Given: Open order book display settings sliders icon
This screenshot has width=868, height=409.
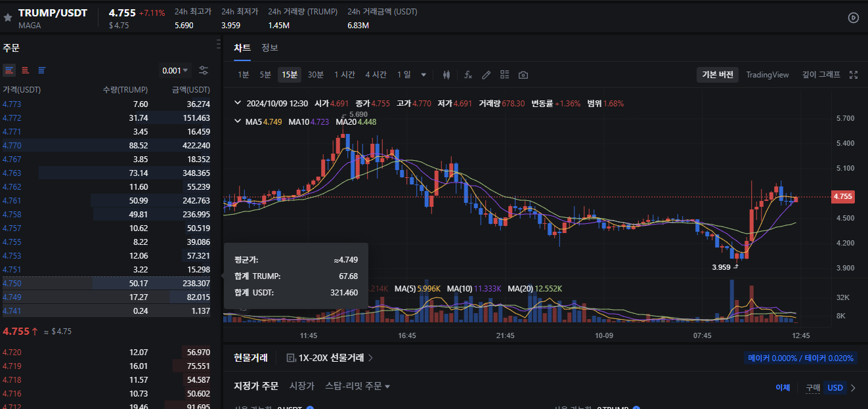Looking at the screenshot, I should point(204,70).
